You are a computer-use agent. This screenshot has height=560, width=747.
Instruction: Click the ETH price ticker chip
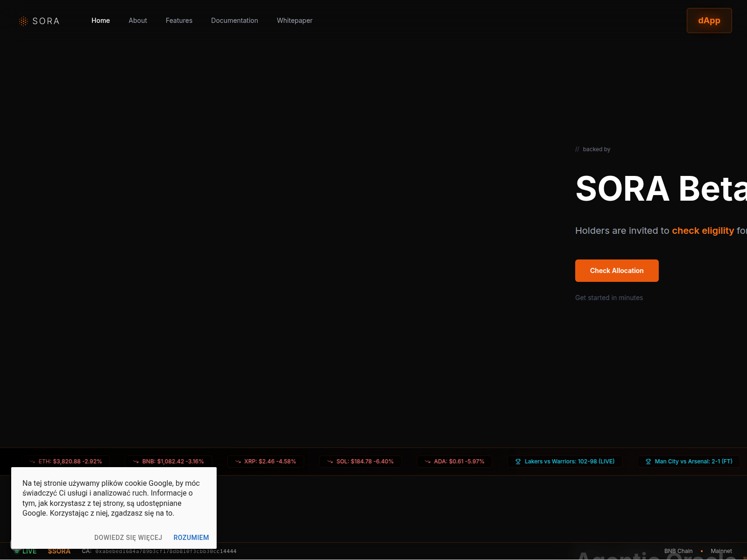click(x=65, y=462)
